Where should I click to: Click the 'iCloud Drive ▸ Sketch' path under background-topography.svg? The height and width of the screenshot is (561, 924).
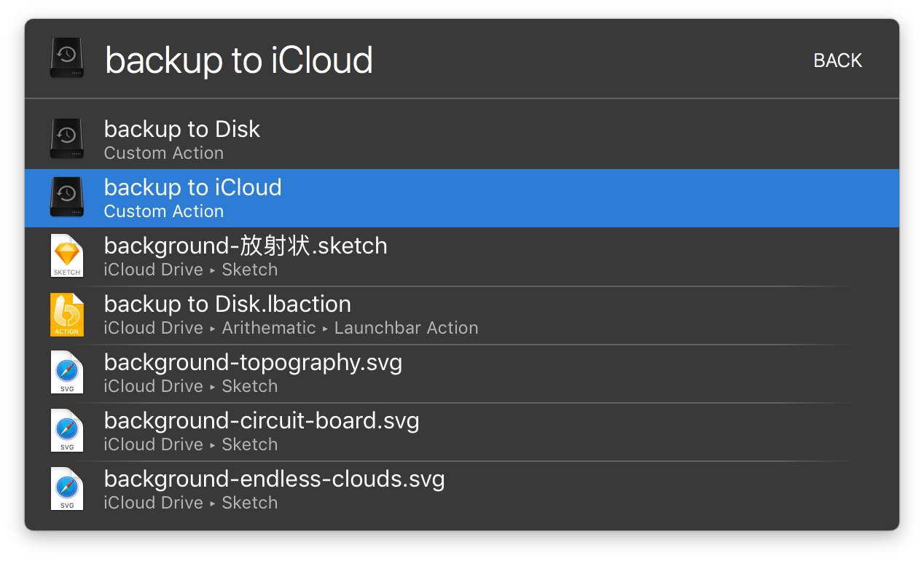click(x=191, y=387)
